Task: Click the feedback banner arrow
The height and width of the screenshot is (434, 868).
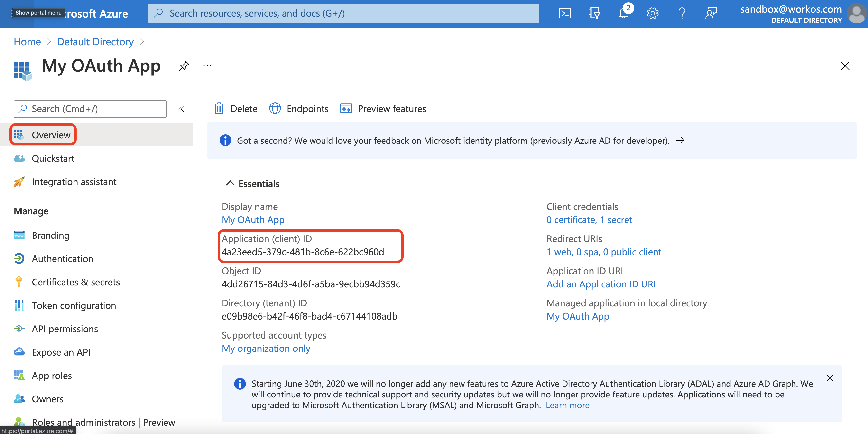Action: (x=680, y=140)
